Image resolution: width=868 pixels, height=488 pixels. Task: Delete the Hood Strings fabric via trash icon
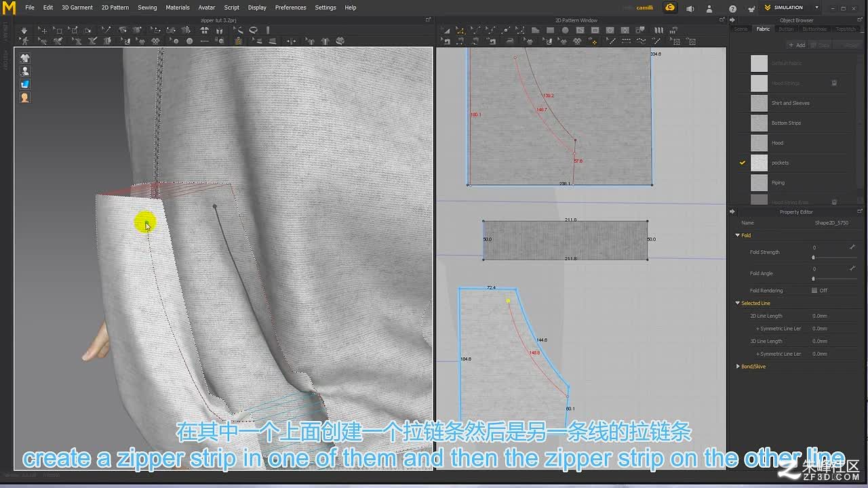tap(834, 83)
